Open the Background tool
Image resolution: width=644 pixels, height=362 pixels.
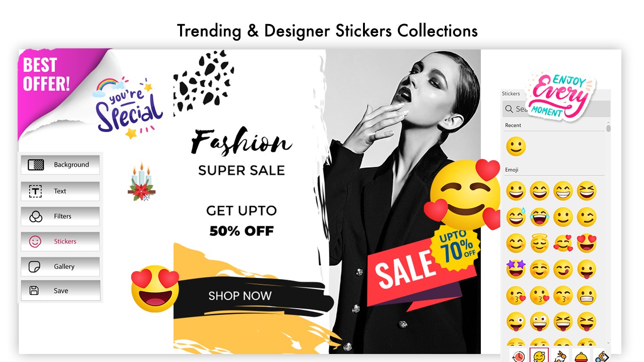60,165
